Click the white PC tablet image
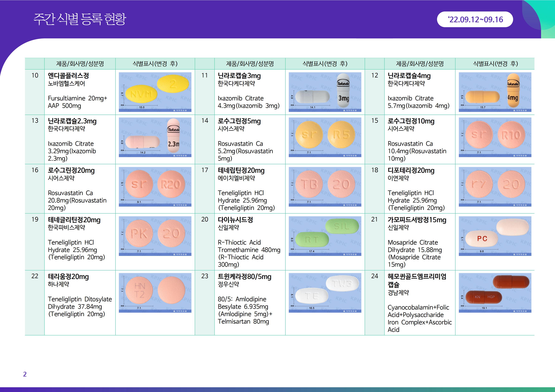 coord(495,236)
